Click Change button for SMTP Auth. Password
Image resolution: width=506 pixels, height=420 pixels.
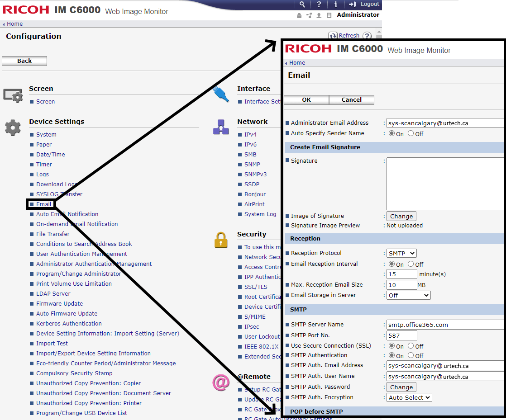point(401,387)
